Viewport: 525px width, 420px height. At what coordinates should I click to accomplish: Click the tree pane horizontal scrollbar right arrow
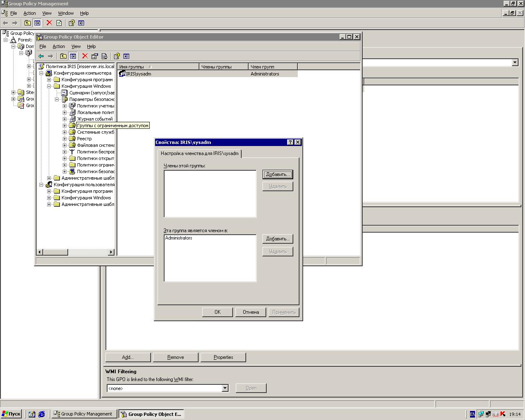coord(111,252)
